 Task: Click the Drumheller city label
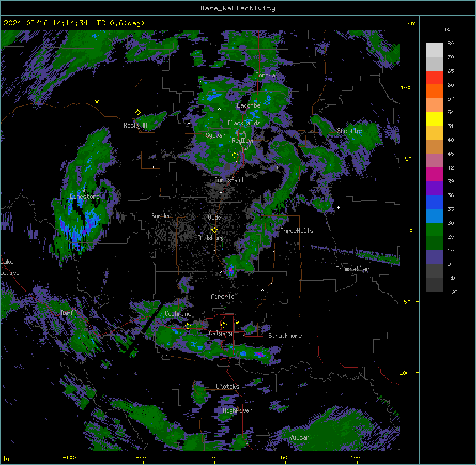[x=352, y=269]
